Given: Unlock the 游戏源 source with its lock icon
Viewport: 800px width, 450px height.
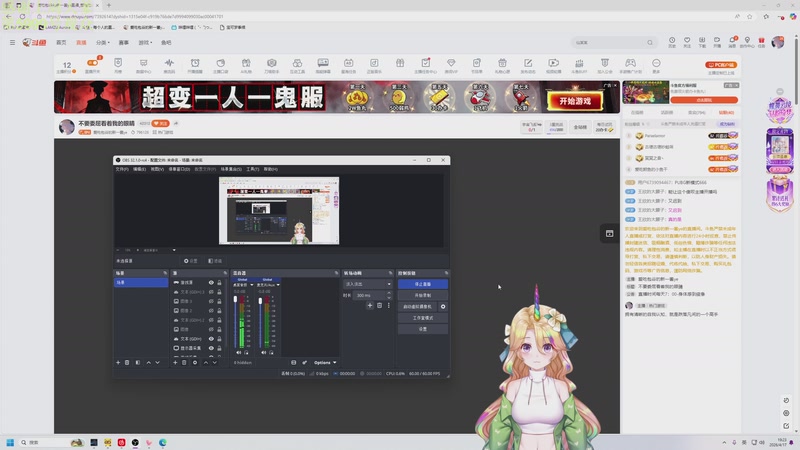Looking at the screenshot, I should [219, 283].
